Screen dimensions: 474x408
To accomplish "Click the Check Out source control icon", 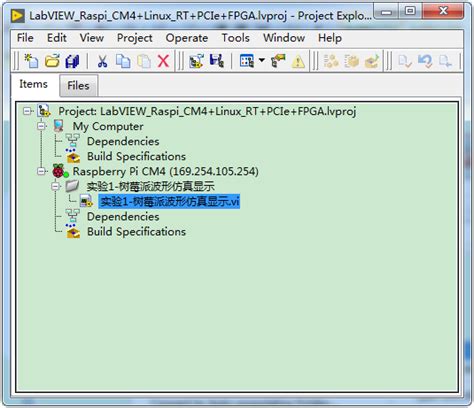I will (405, 61).
